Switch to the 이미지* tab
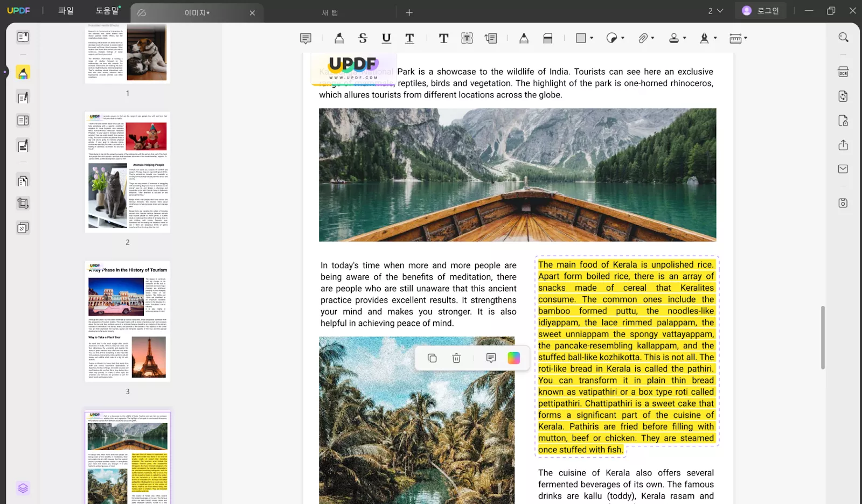Image resolution: width=862 pixels, height=504 pixels. (x=197, y=13)
